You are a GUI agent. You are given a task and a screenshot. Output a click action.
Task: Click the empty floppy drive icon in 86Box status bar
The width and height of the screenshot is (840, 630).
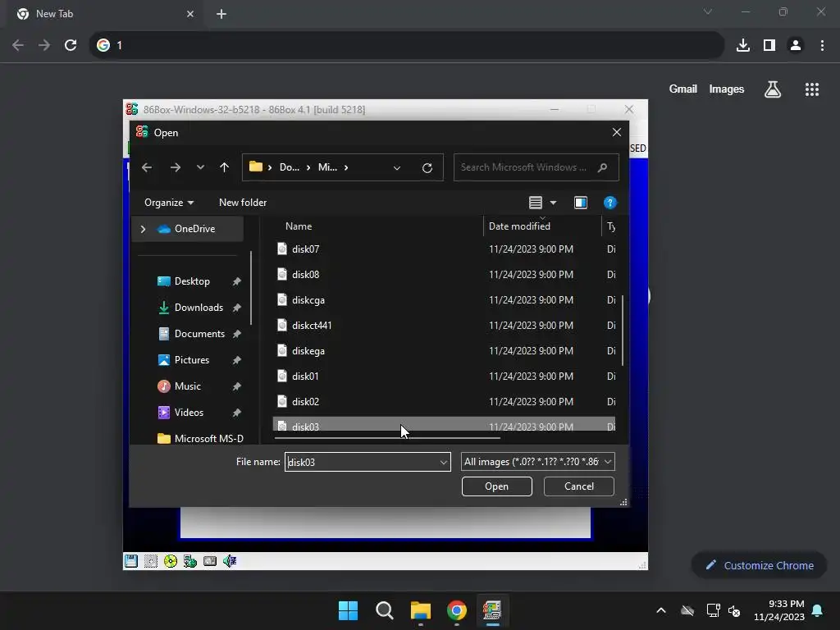point(151,561)
